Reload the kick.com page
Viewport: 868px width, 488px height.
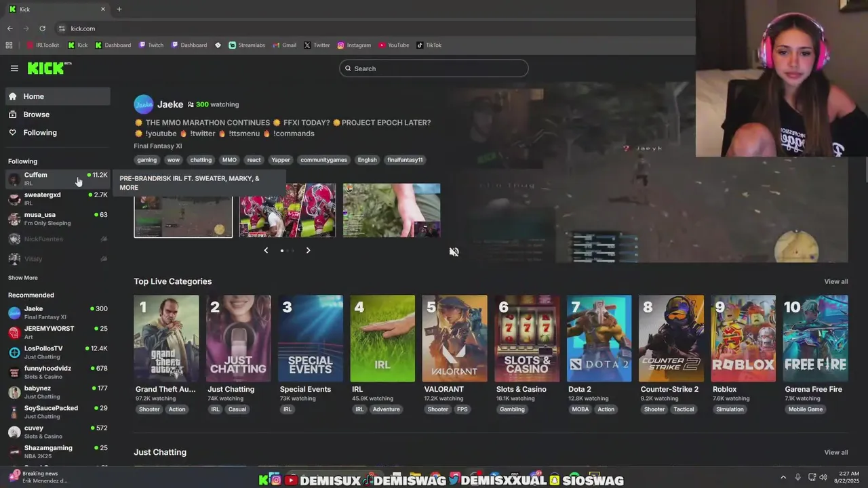click(x=42, y=28)
